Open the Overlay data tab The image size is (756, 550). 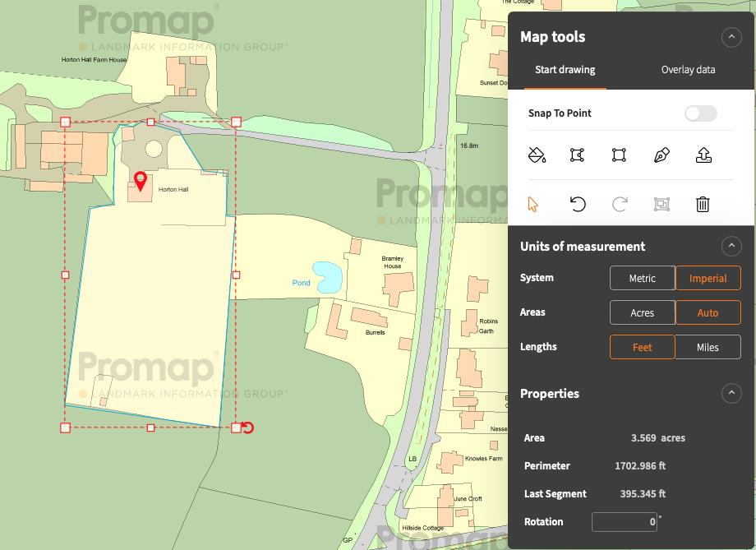click(688, 70)
